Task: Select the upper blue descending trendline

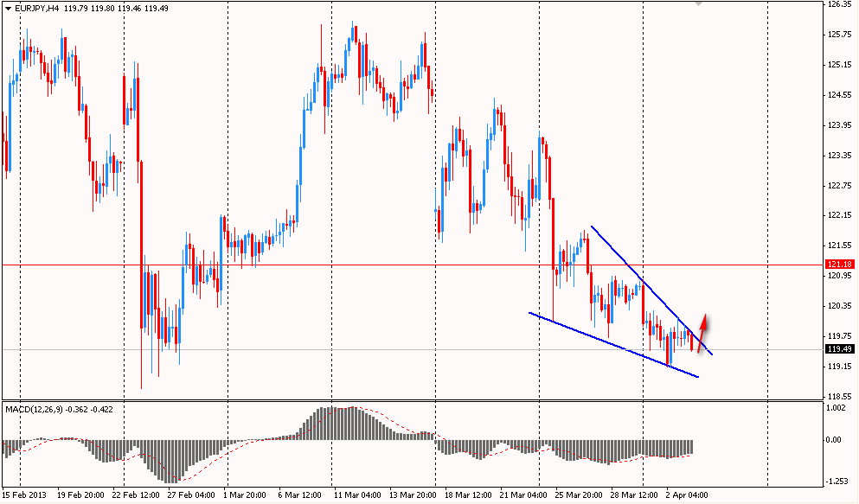Action: coord(652,291)
